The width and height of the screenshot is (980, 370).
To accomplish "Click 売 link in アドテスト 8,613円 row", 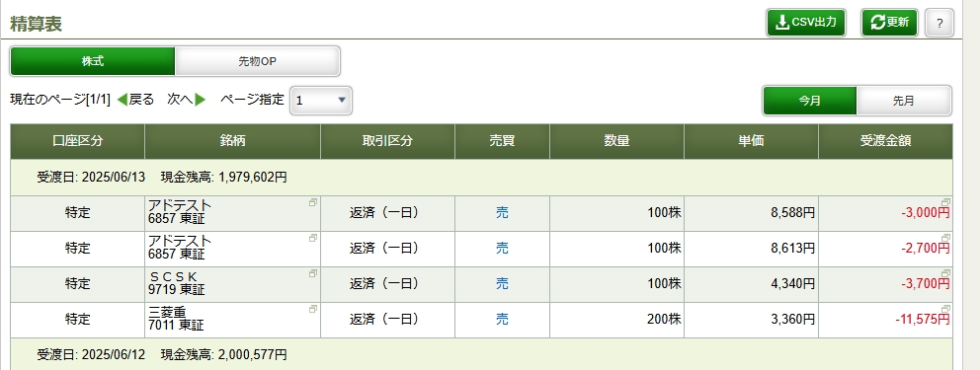I will point(502,249).
